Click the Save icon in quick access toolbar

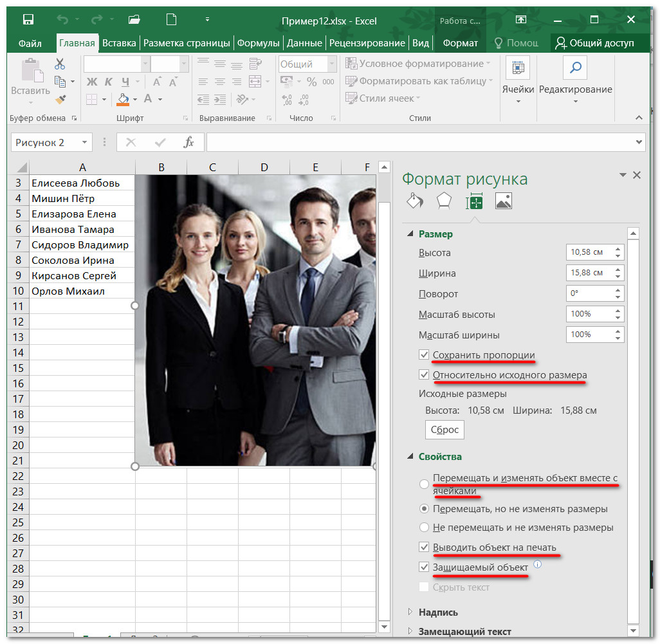pos(29,20)
